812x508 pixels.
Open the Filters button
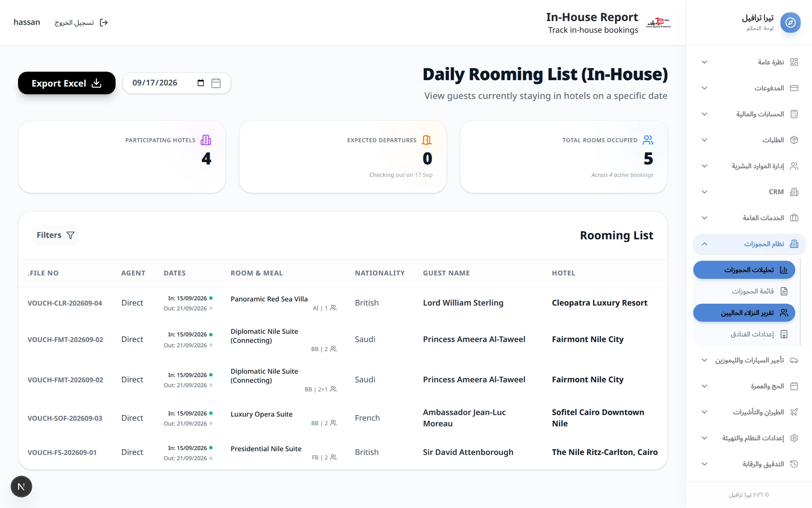[x=56, y=235]
